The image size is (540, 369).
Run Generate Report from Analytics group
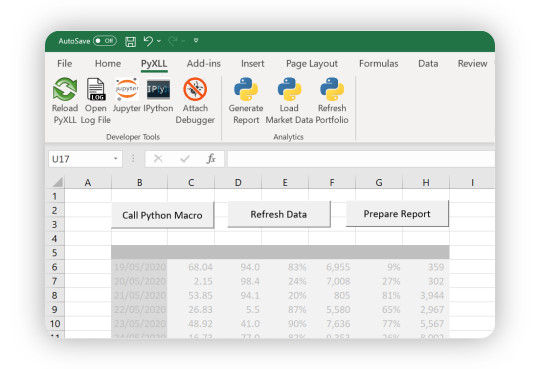(246, 100)
